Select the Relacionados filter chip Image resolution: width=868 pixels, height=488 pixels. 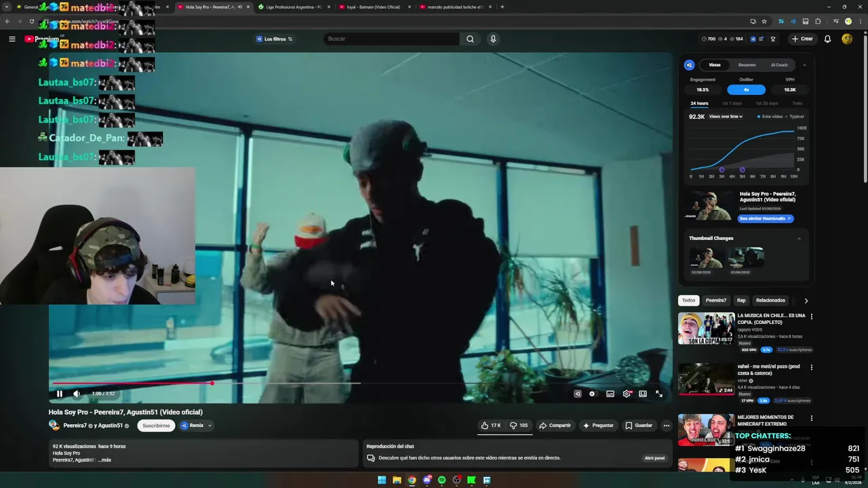tap(770, 300)
